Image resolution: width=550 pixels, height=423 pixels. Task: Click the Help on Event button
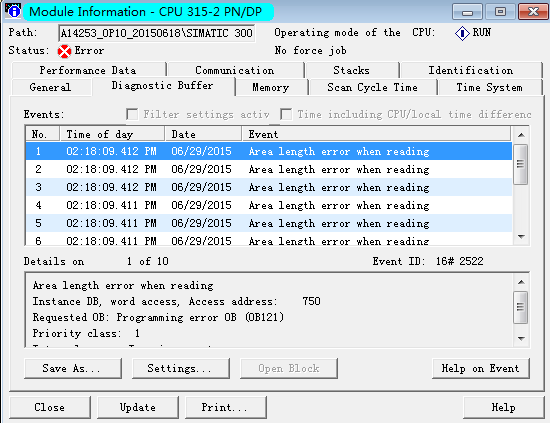[481, 368]
